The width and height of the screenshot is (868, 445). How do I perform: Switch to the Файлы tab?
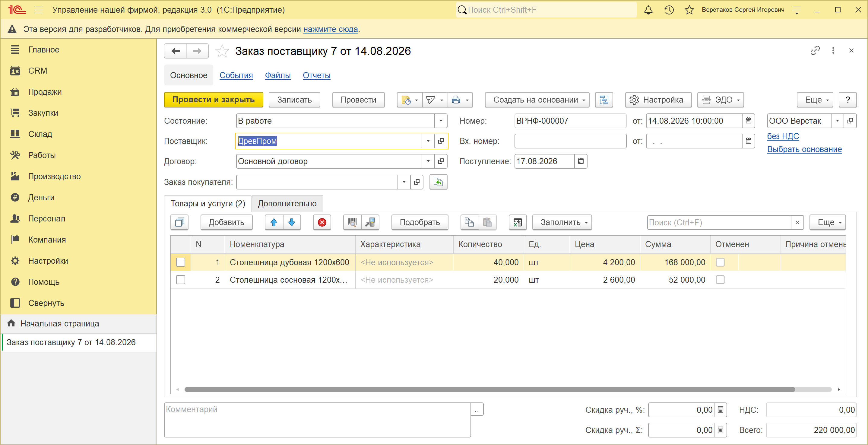[278, 75]
